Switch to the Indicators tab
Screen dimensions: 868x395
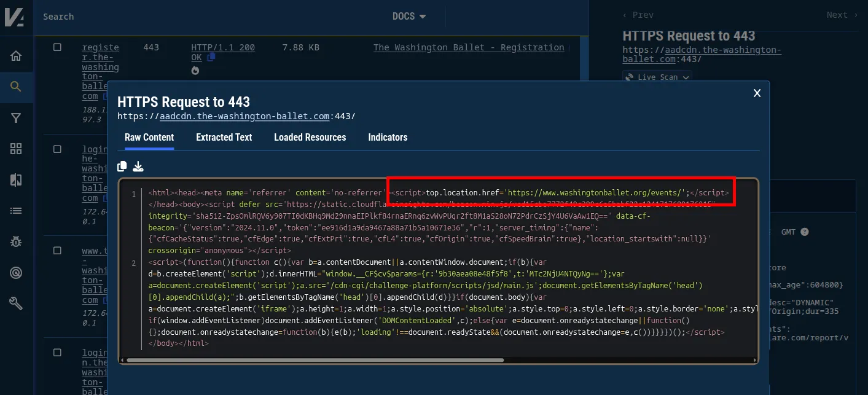tap(388, 138)
